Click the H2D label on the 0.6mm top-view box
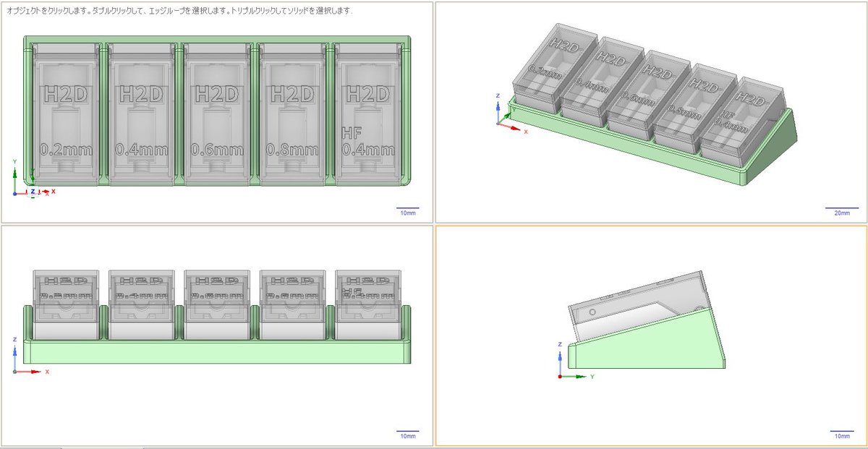 coord(218,95)
